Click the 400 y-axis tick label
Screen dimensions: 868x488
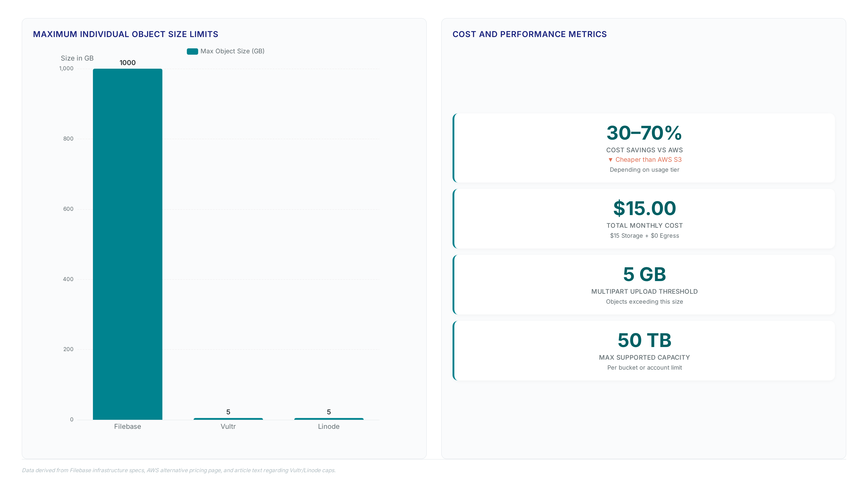point(68,279)
